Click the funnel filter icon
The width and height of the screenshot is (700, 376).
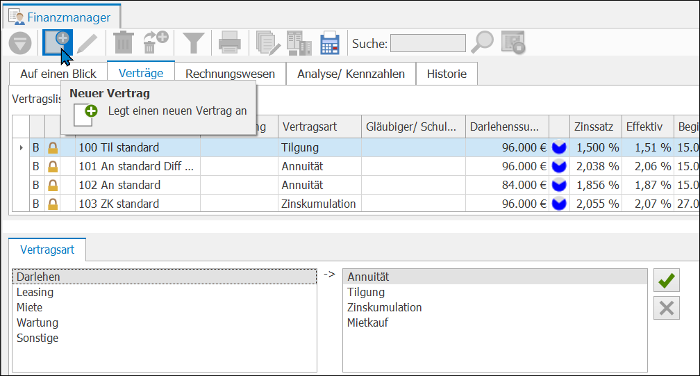click(193, 43)
